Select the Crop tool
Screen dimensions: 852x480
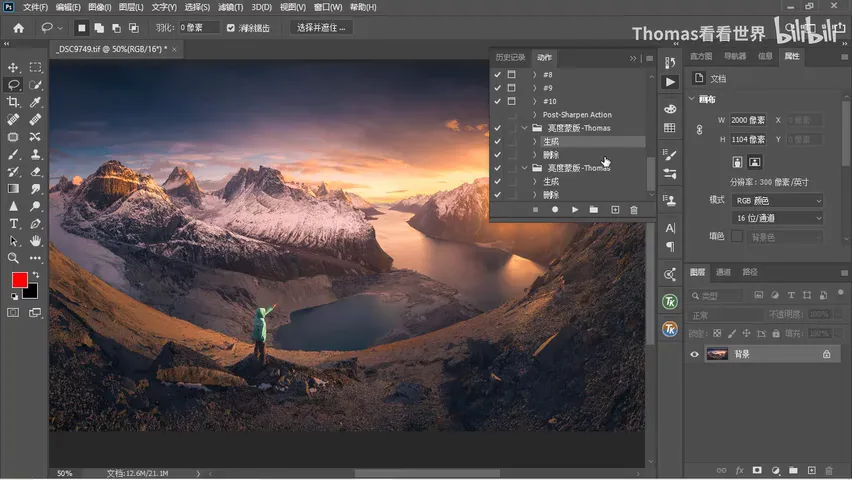[x=13, y=102]
